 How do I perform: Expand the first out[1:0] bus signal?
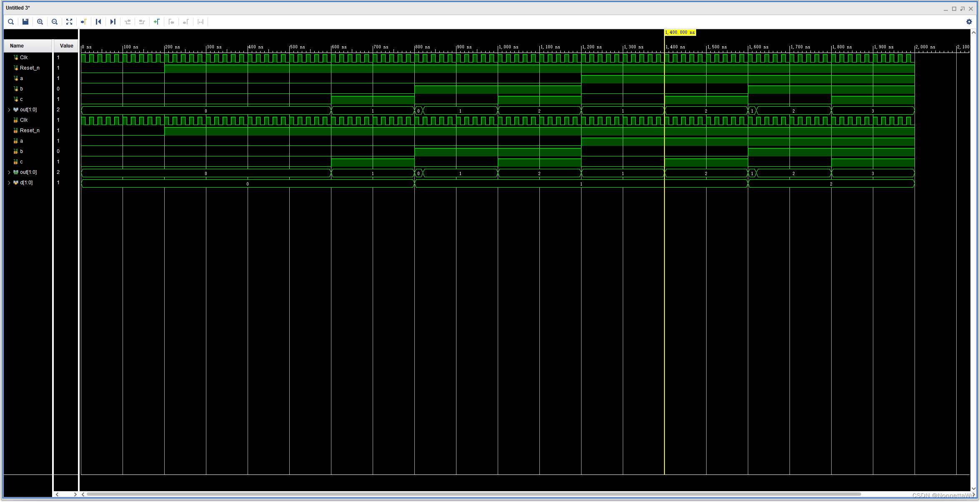tap(9, 110)
